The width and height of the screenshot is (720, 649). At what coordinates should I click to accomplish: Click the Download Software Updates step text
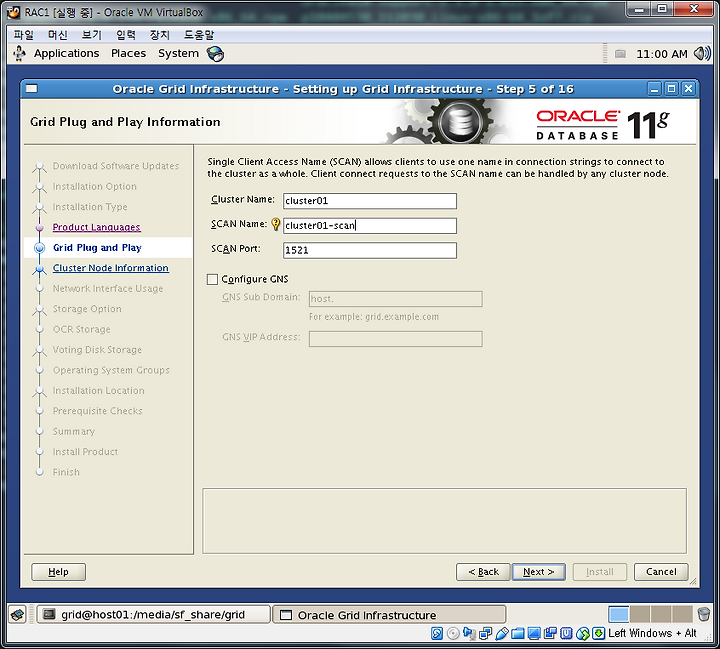116,166
